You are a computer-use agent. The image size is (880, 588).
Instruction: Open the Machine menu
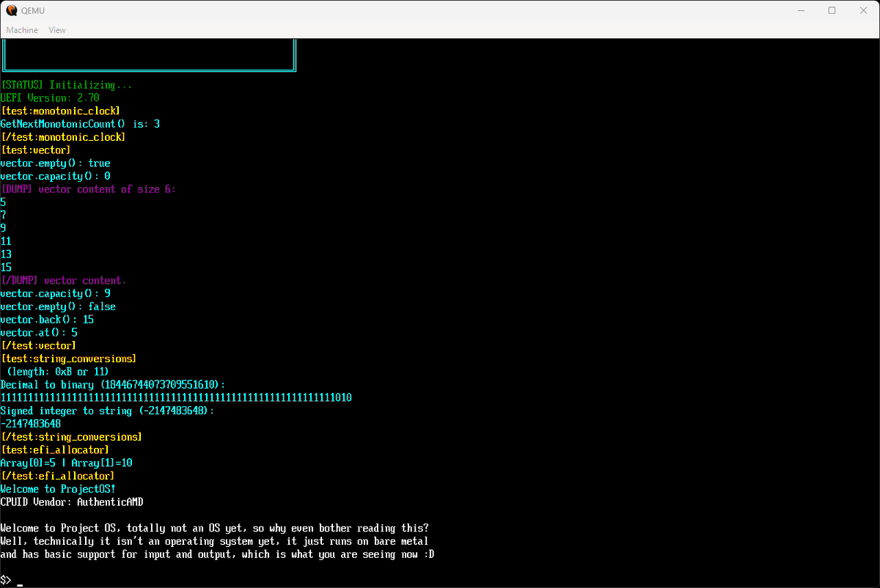coord(22,30)
